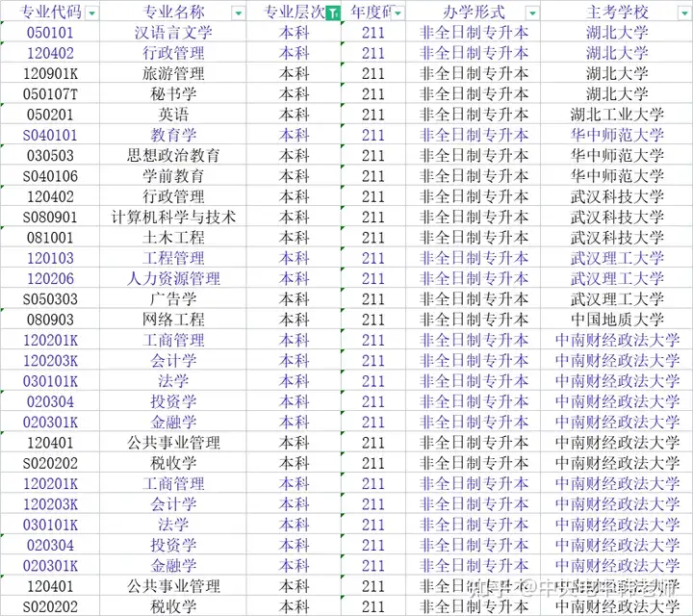693x616 pixels.
Task: Click the 网络工程 major name cell
Action: coord(173,320)
